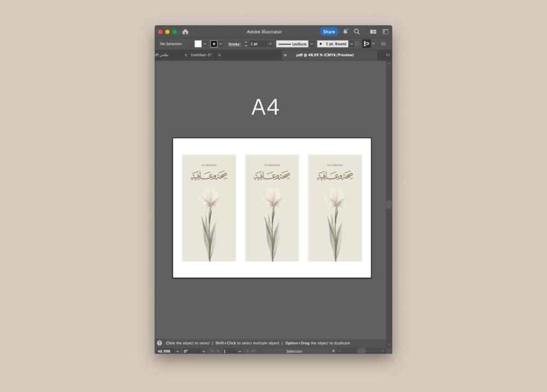The width and height of the screenshot is (547, 392).
Task: Expand the stroke weight dropdown
Action: [270, 44]
